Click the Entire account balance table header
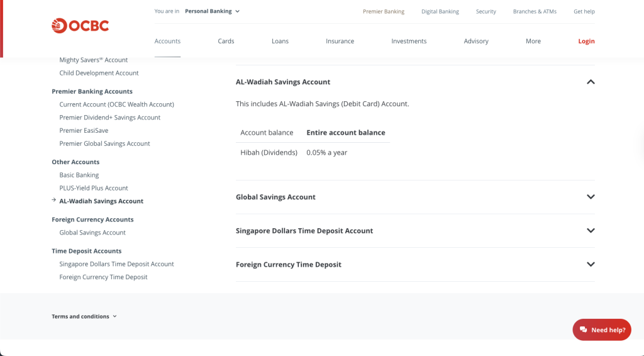The image size is (644, 356). (x=346, y=133)
